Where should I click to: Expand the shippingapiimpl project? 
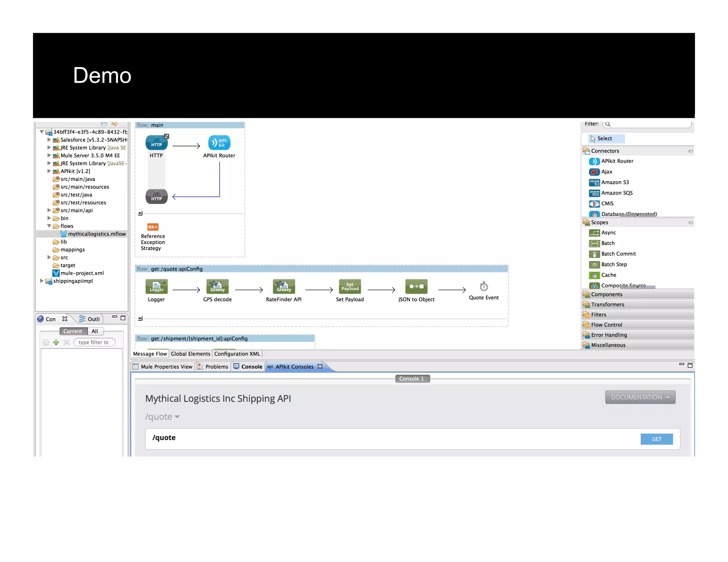(x=42, y=281)
